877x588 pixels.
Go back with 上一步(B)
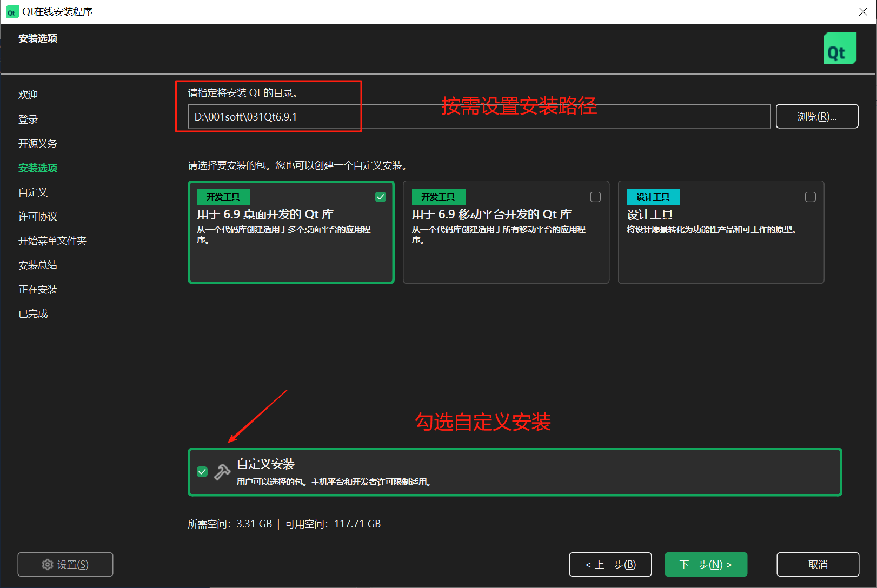tap(610, 565)
